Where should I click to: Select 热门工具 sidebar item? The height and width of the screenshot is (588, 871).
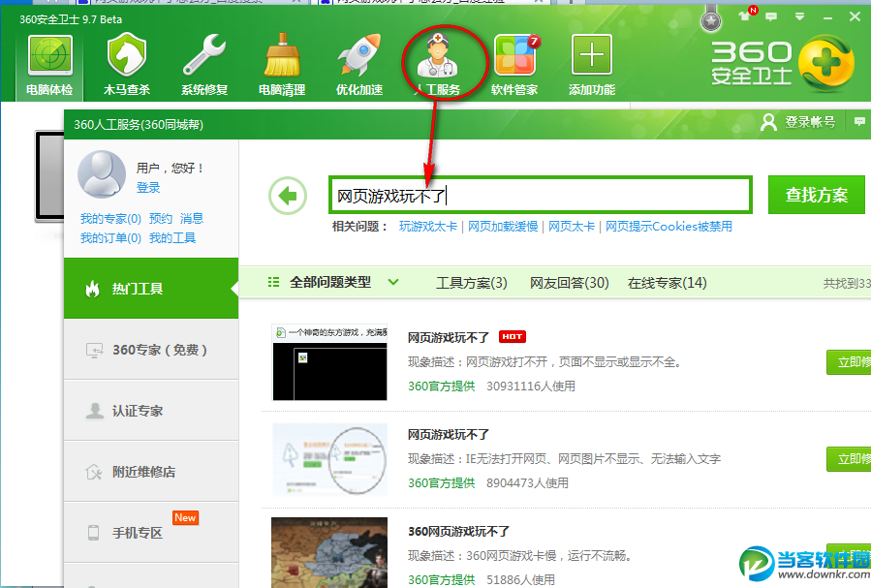pyautogui.click(x=151, y=288)
